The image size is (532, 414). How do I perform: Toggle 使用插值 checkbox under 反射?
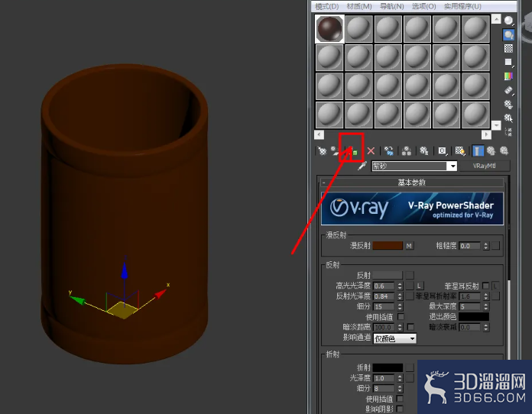tap(401, 317)
